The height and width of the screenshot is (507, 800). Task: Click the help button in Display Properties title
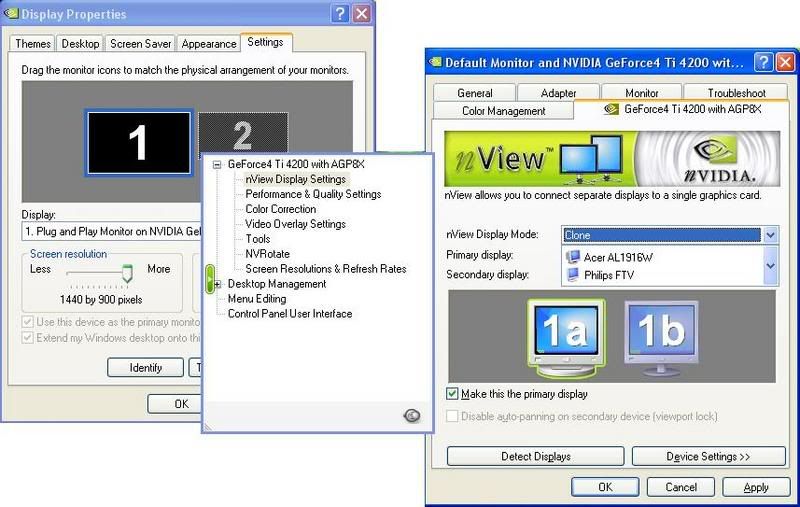coord(339,13)
